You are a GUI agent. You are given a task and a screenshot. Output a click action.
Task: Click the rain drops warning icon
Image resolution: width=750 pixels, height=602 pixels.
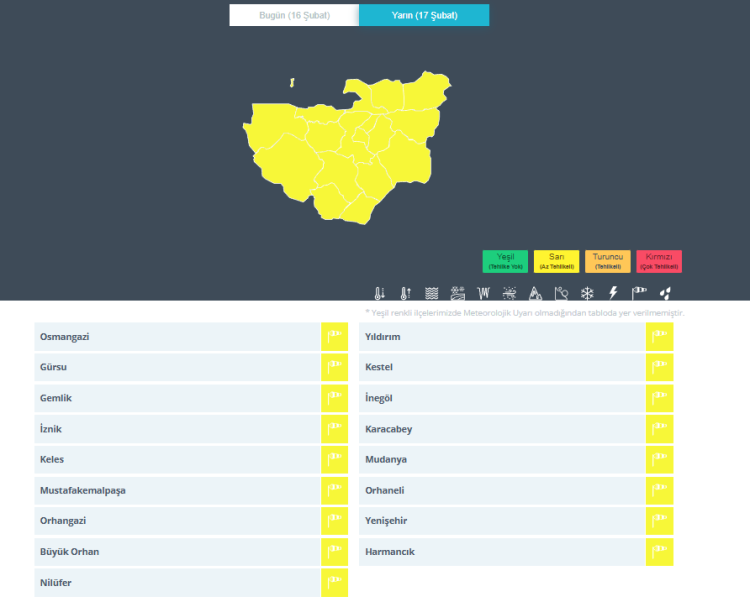665,293
